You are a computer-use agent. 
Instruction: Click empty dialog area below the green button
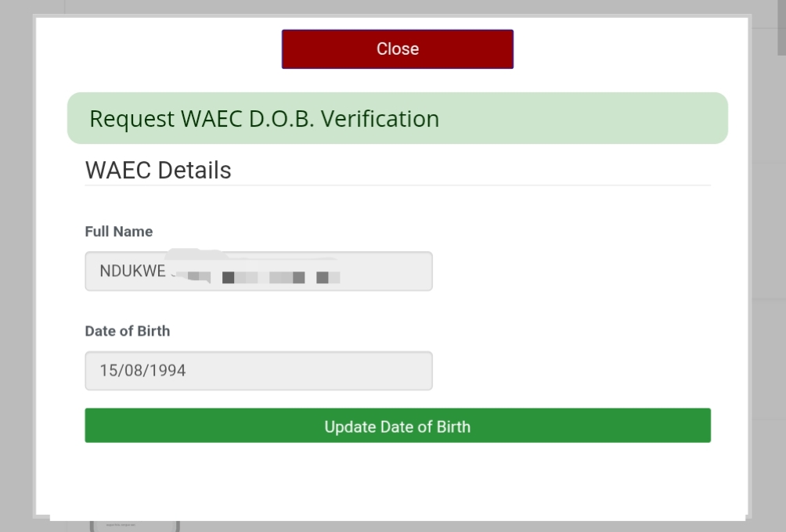click(397, 479)
